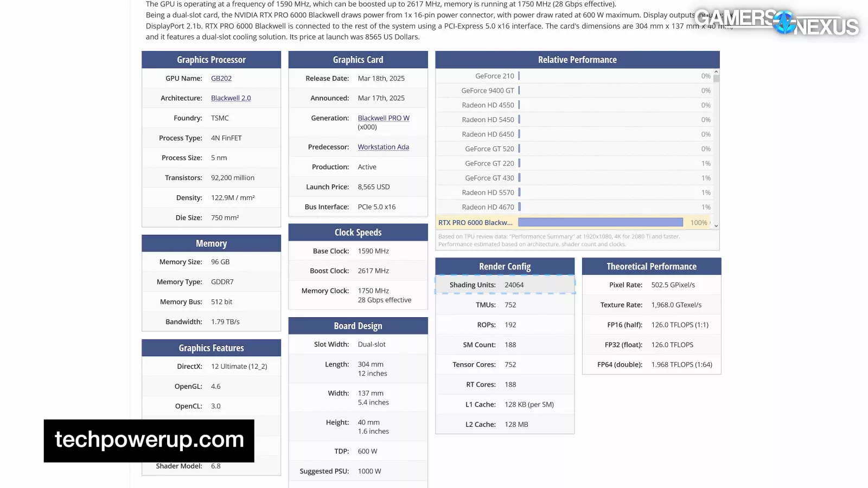Image resolution: width=868 pixels, height=488 pixels.
Task: Open the Blackwell 2.0 architecture link
Action: coord(231,98)
